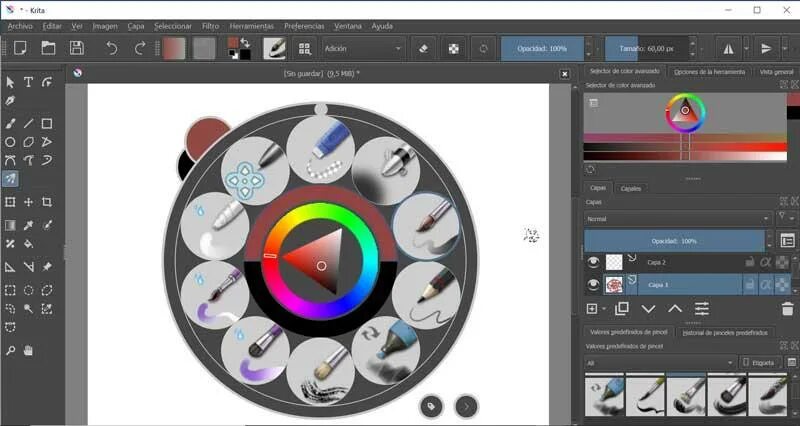
Task: Open the Preferencias menu
Action: [304, 26]
